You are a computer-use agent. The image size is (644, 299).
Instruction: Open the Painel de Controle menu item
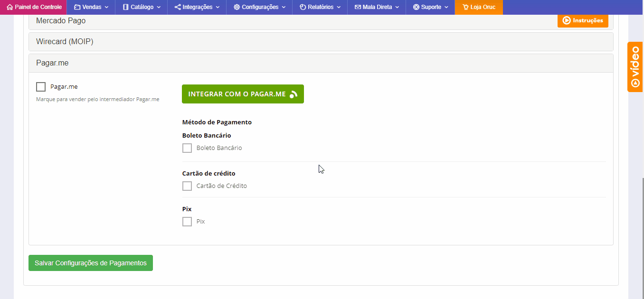coord(33,7)
